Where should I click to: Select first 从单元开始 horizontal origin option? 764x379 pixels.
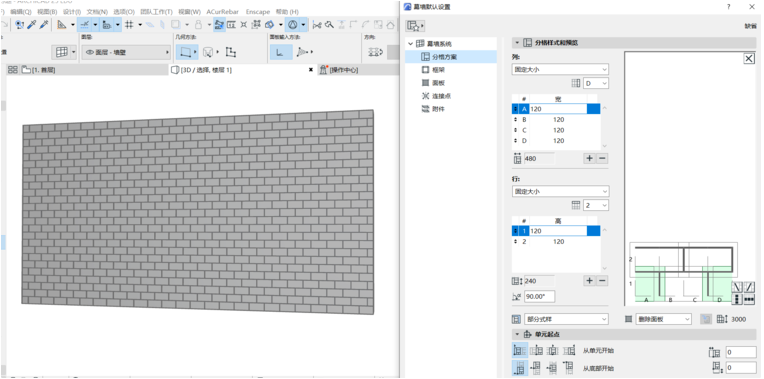519,350
